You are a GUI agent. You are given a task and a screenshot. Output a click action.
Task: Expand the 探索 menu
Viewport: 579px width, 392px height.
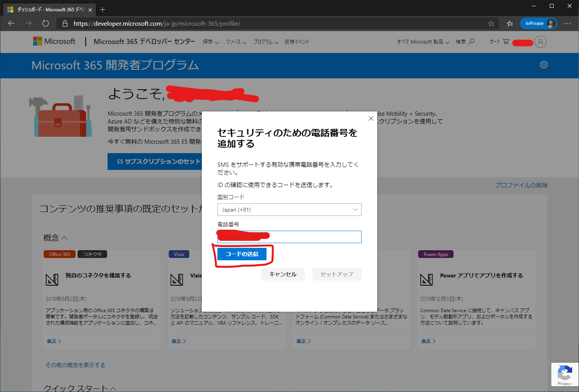[211, 42]
